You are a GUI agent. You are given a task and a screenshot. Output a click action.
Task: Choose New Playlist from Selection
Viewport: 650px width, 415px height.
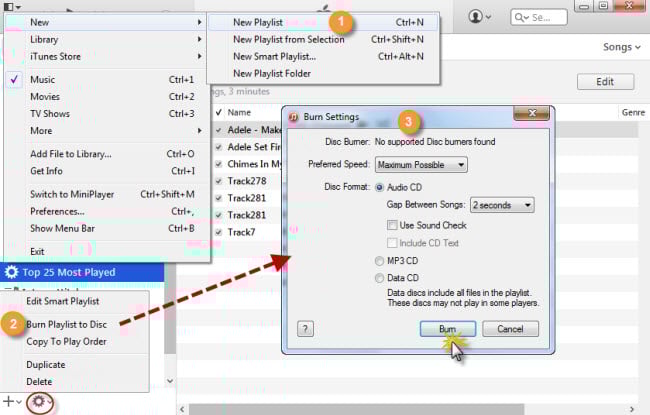coord(323,39)
